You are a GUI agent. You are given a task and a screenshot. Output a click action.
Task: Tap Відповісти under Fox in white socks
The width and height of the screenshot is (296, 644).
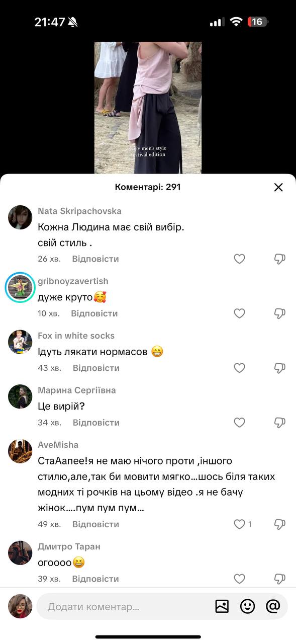click(x=96, y=368)
